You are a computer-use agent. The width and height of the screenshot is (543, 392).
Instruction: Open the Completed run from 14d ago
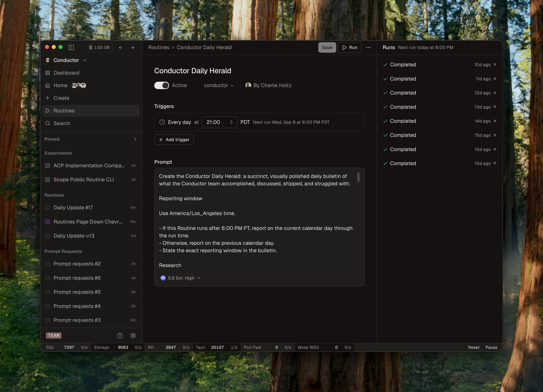[440, 121]
